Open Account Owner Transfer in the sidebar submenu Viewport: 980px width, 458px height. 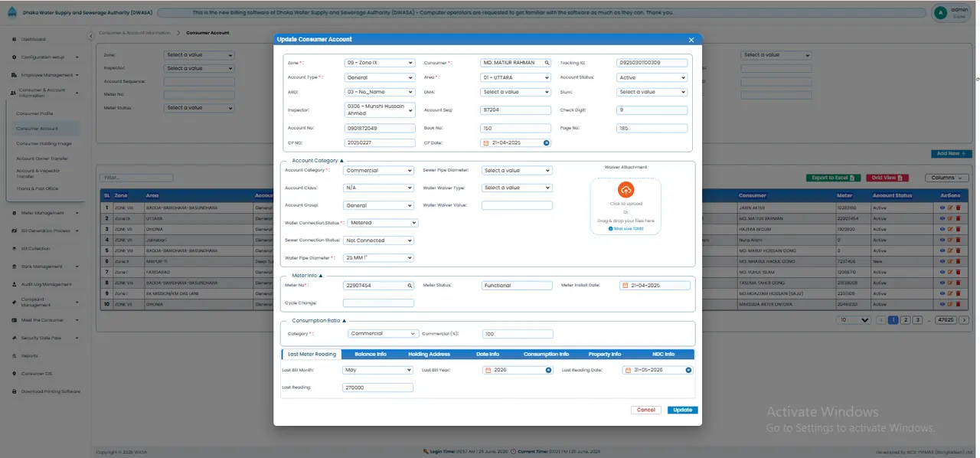point(44,159)
